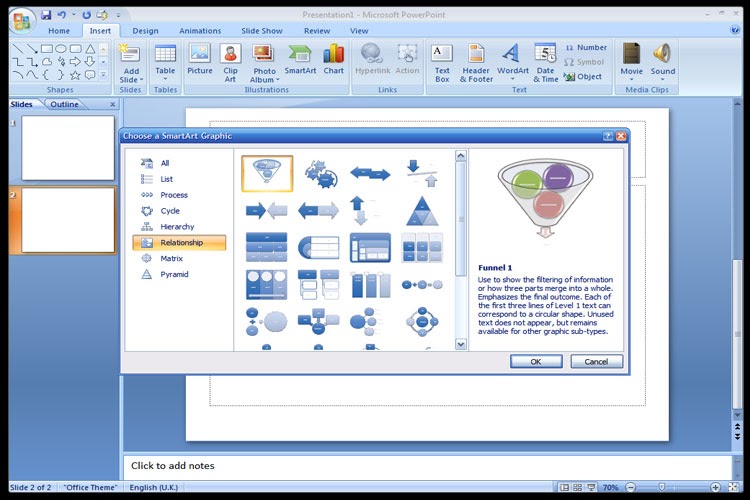
Task: Click the PowerPoint Help icon
Action: 735,30
